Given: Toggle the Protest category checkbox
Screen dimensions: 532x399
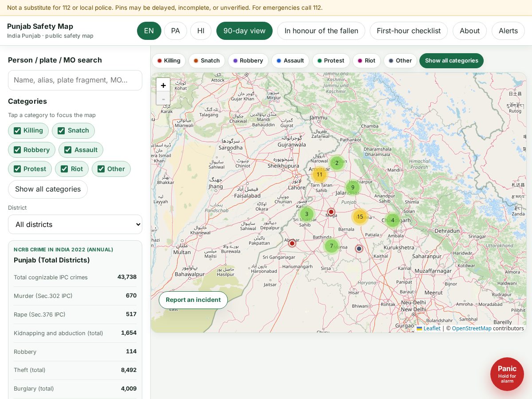Looking at the screenshot, I should click(17, 169).
